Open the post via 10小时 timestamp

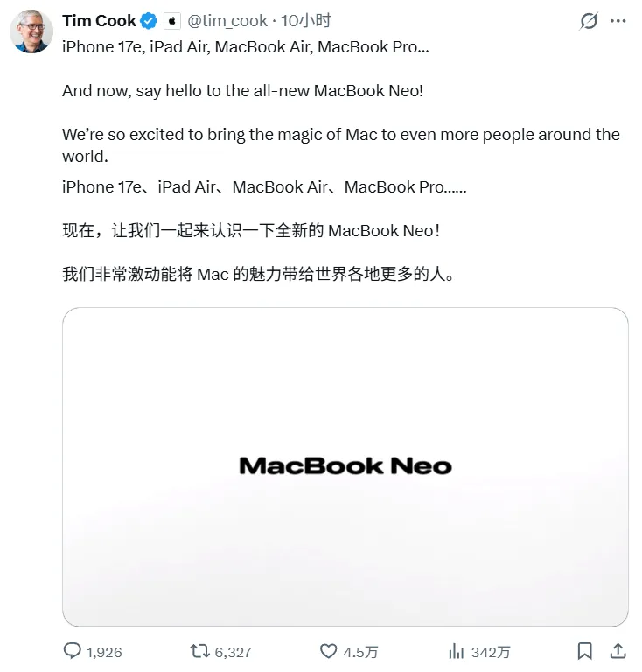pos(306,21)
